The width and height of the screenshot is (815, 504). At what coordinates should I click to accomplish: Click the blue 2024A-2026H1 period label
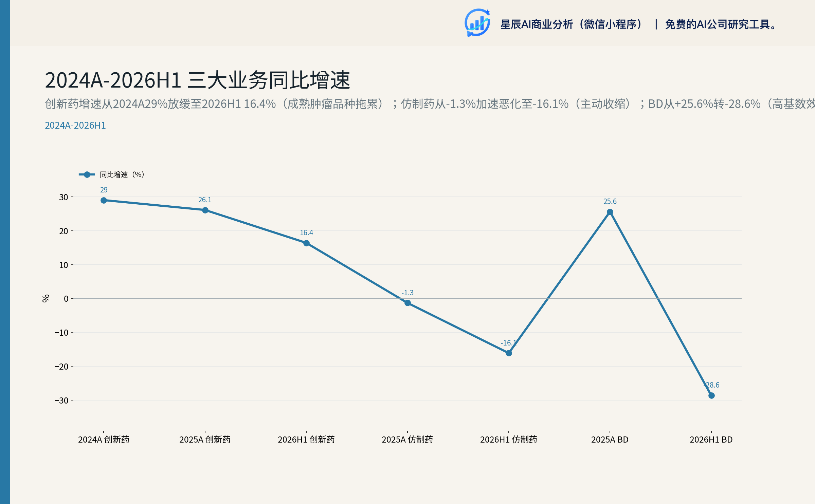click(x=75, y=126)
